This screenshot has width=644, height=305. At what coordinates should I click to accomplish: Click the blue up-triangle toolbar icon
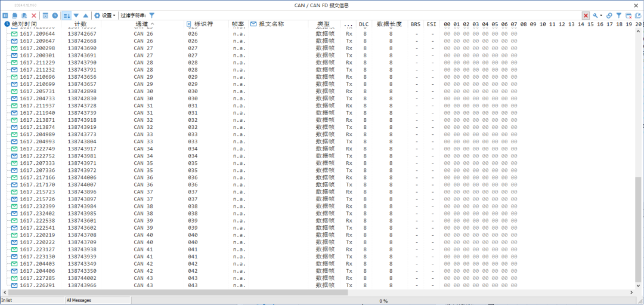[85, 15]
